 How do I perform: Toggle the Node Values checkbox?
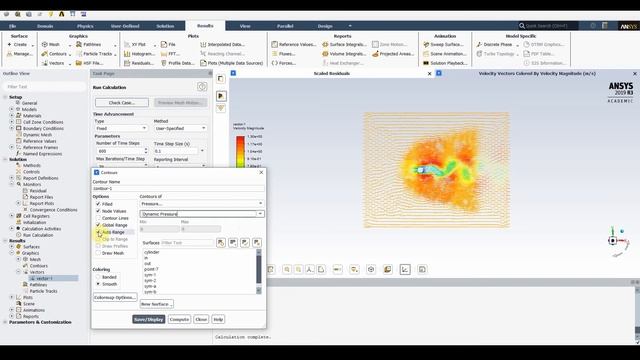pos(98,211)
